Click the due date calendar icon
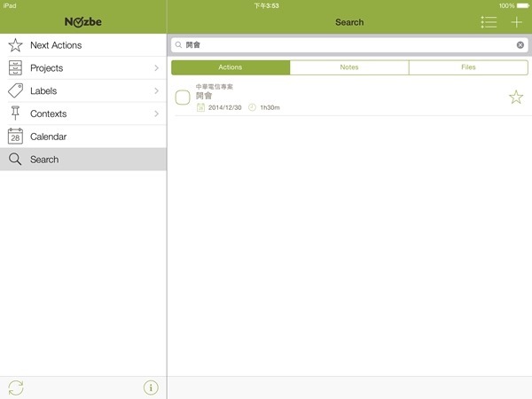Image resolution: width=532 pixels, height=399 pixels. (x=200, y=107)
